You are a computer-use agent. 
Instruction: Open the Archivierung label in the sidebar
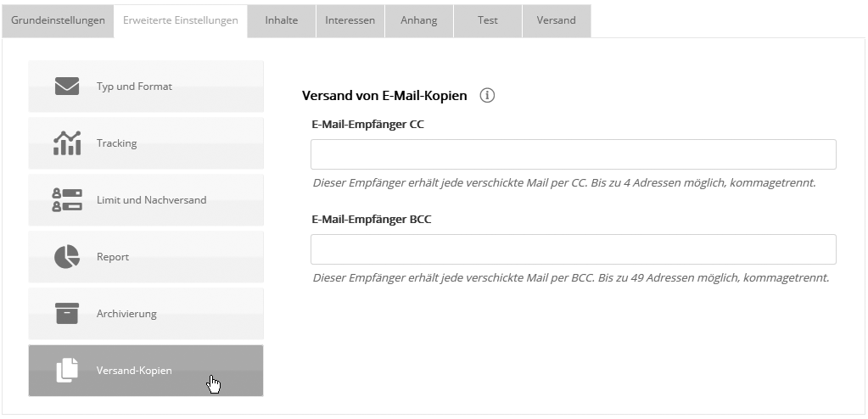coord(126,314)
